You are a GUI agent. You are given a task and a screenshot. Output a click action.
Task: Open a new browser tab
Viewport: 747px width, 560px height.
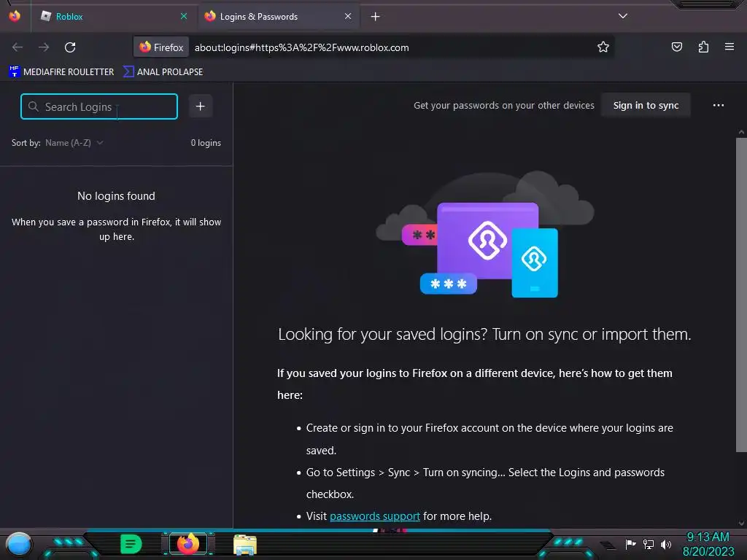[x=376, y=17]
